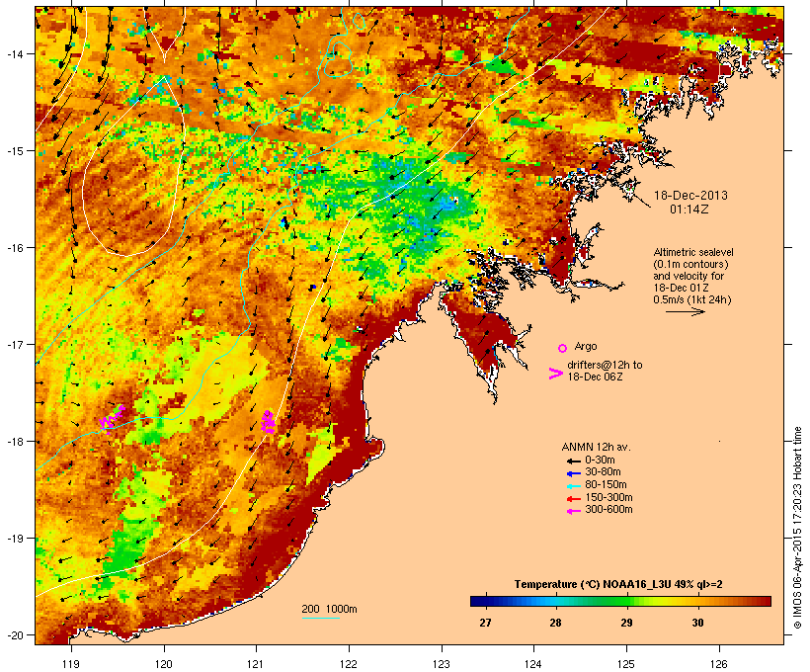Click longitude axis label 123

click(x=442, y=664)
